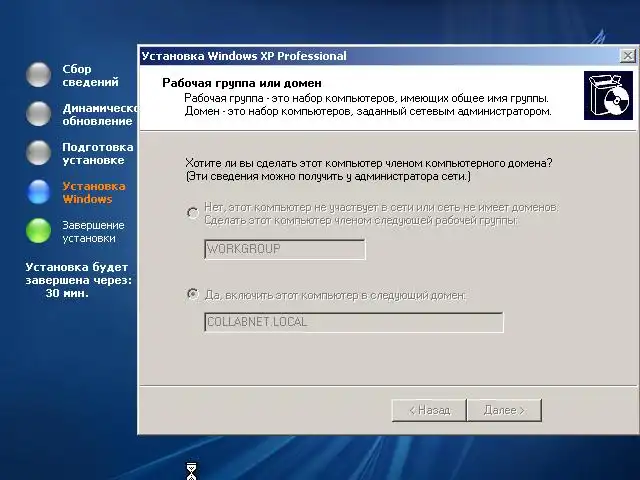Click the COLLABNET.LOCAL domain field
The image size is (640, 480).
353,322
